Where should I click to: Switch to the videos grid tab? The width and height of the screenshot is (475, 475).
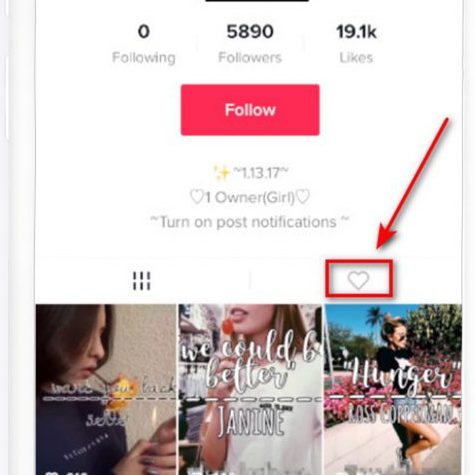click(142, 281)
